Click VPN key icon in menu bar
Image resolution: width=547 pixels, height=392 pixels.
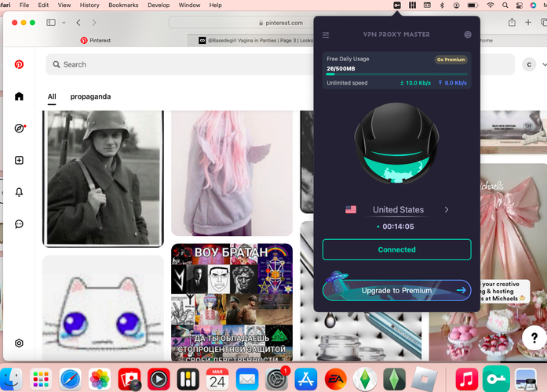[397, 5]
